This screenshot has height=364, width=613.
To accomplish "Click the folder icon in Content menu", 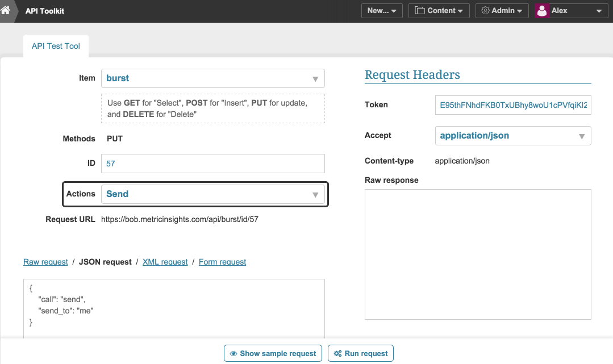I will (x=420, y=11).
